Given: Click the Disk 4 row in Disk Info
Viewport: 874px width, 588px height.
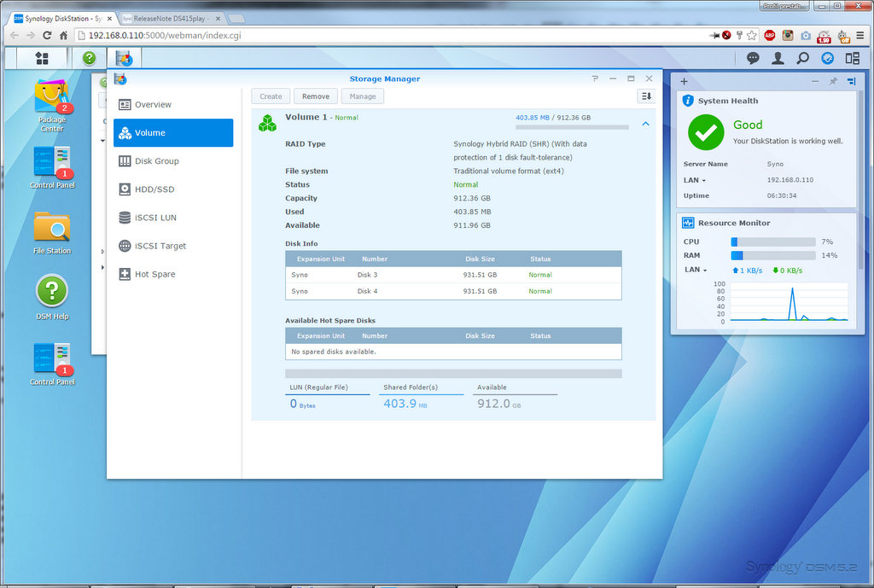Looking at the screenshot, I should [x=453, y=291].
